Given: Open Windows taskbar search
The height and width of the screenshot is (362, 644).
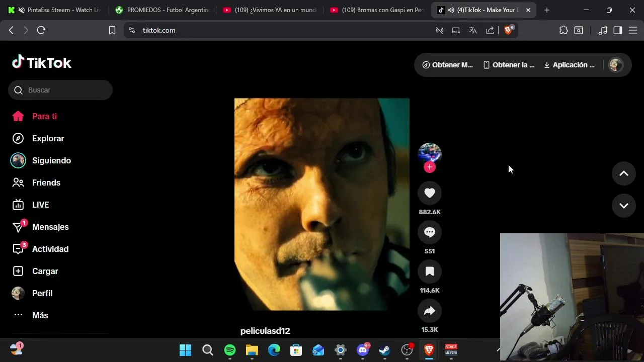Looking at the screenshot, I should coord(208,350).
